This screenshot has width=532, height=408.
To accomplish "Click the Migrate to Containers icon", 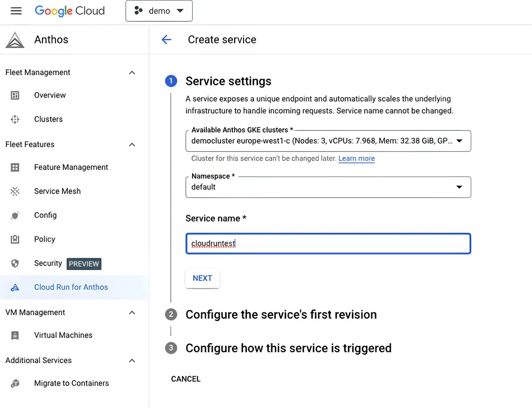I will [15, 383].
